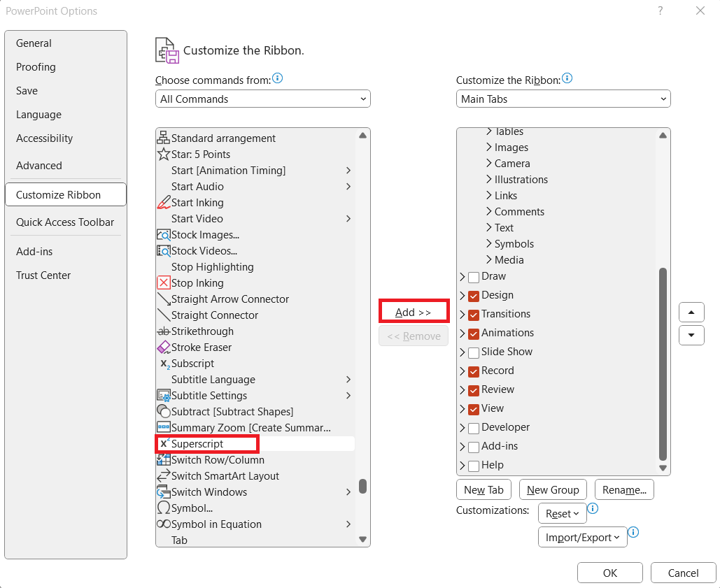Image resolution: width=720 pixels, height=588 pixels.
Task: Enable the Developer tab checkbox
Action: [x=474, y=428]
